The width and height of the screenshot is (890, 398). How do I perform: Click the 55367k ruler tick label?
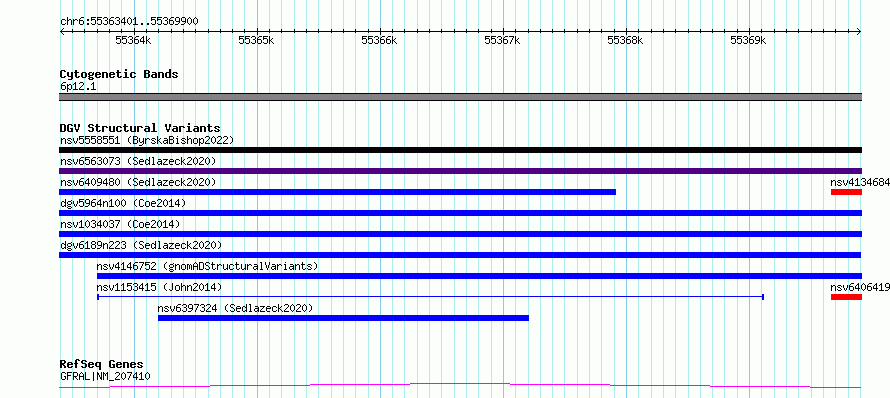(x=502, y=40)
